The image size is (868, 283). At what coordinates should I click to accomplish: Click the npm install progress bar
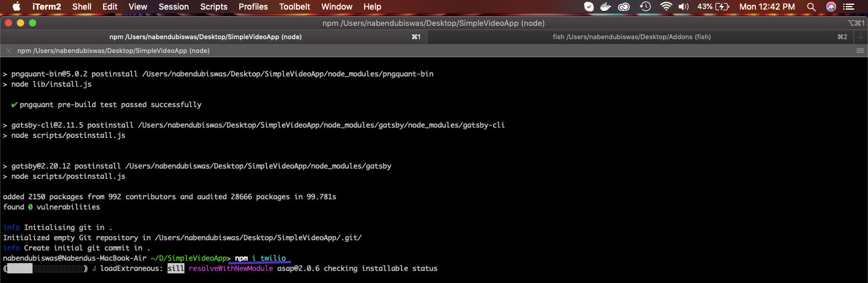click(46, 268)
